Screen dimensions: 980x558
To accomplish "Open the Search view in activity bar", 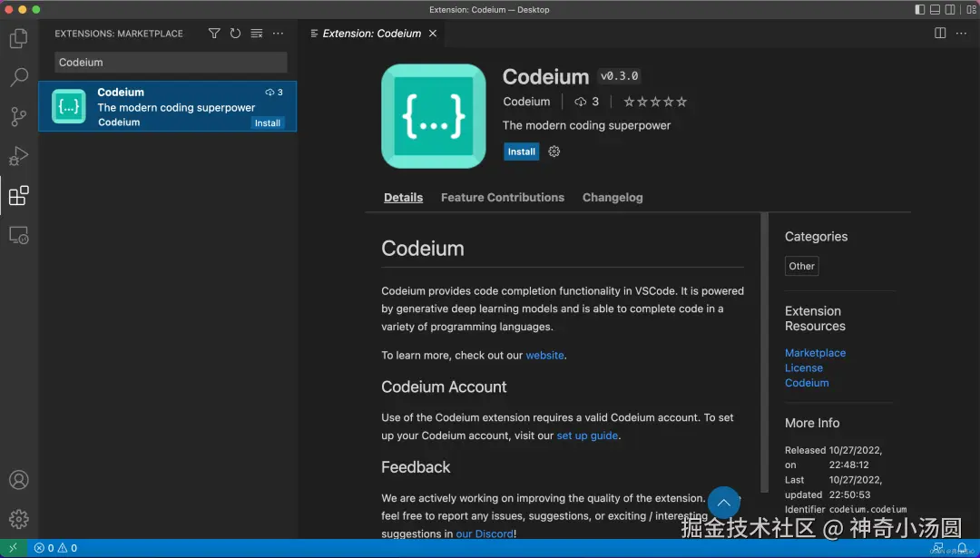I will click(19, 77).
